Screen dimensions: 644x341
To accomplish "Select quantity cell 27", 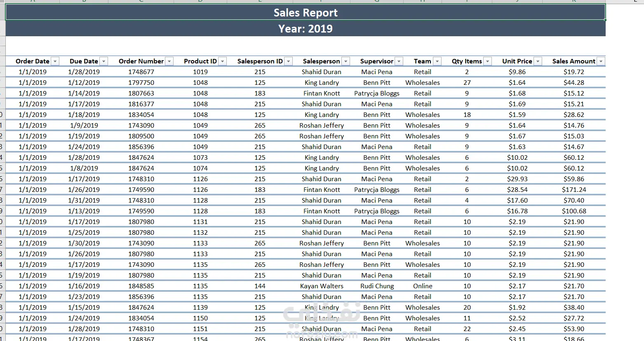I will pyautogui.click(x=467, y=82).
